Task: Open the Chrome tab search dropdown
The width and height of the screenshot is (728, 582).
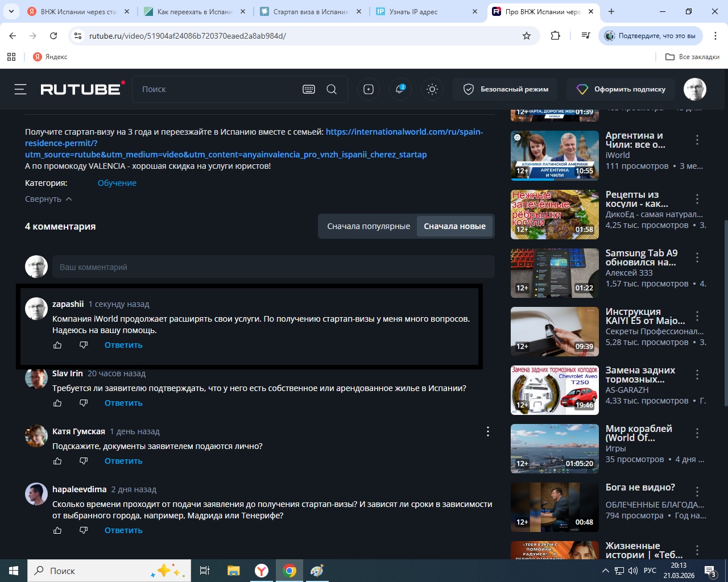Action: coord(11,11)
